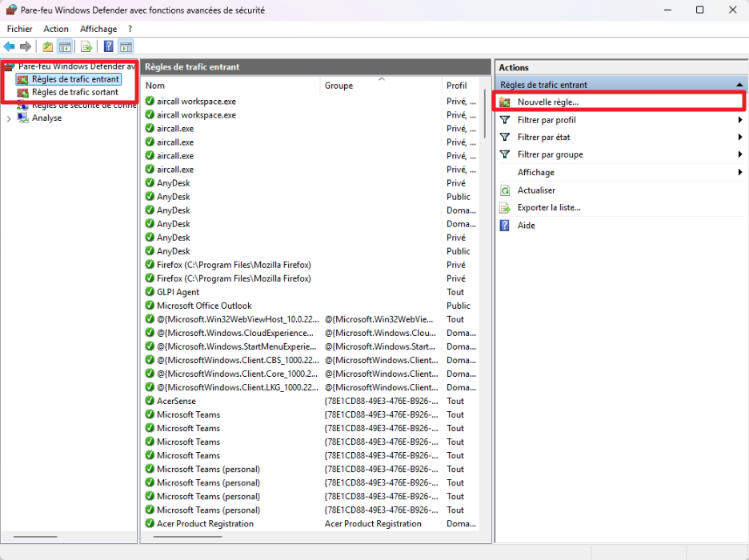Viewport: 749px width, 560px height.
Task: Sort by the Nom column header
Action: click(230, 86)
